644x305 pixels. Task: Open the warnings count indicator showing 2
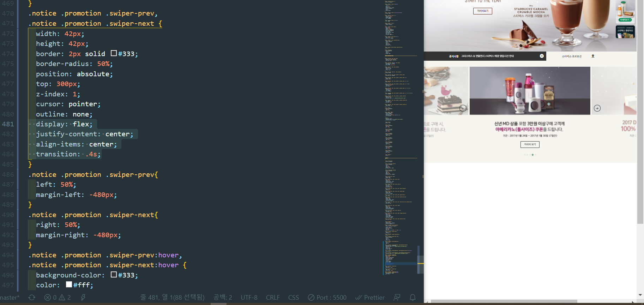[65, 298]
